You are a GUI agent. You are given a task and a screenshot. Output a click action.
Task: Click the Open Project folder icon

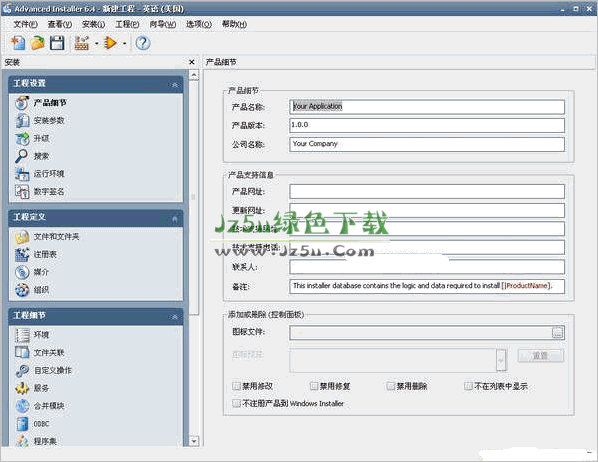pyautogui.click(x=37, y=43)
